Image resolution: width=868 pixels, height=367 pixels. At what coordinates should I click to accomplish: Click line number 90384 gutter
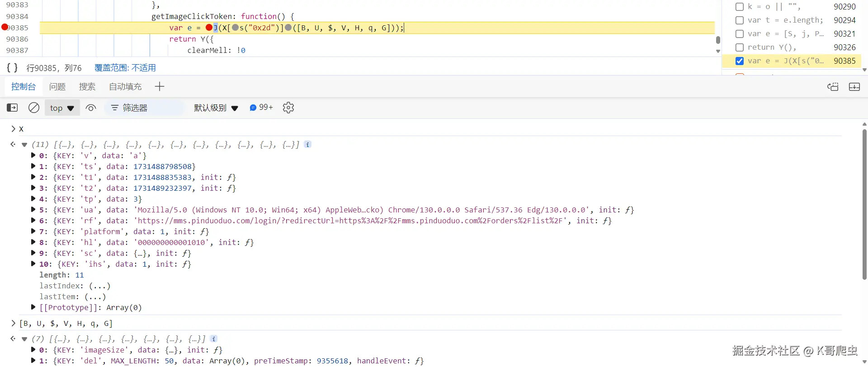(17, 16)
